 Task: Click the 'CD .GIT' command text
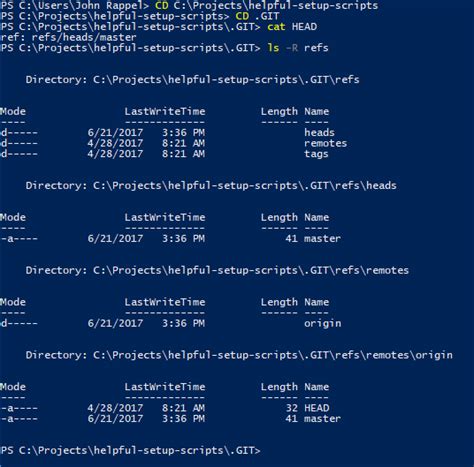point(257,16)
